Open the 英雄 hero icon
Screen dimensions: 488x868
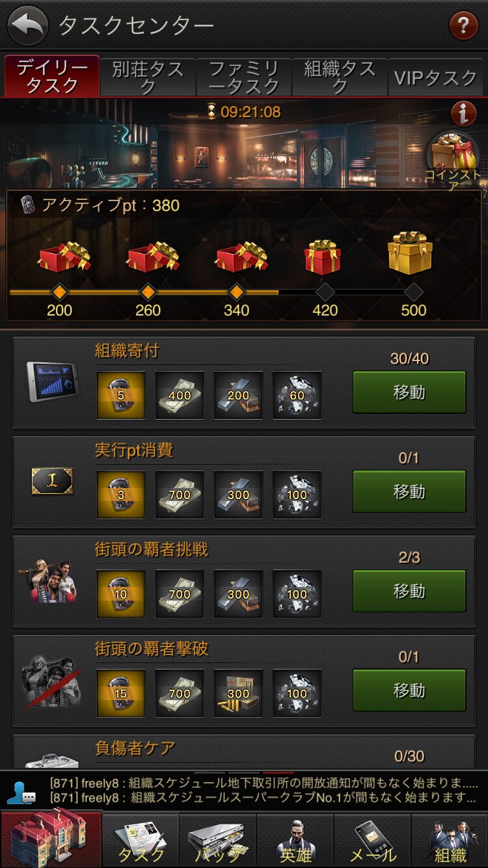295,841
